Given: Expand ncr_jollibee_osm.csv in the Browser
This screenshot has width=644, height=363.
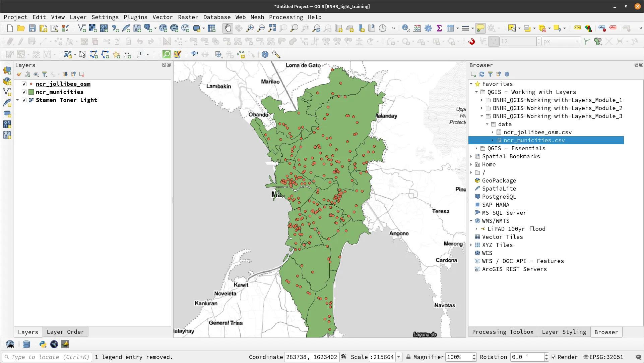Looking at the screenshot, I should (x=493, y=132).
